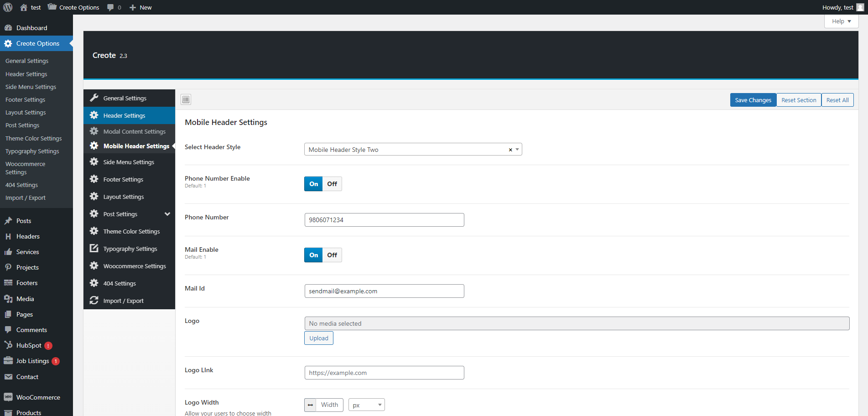868x416 pixels.
Task: Click the HubSpot sprocket icon
Action: coord(8,345)
